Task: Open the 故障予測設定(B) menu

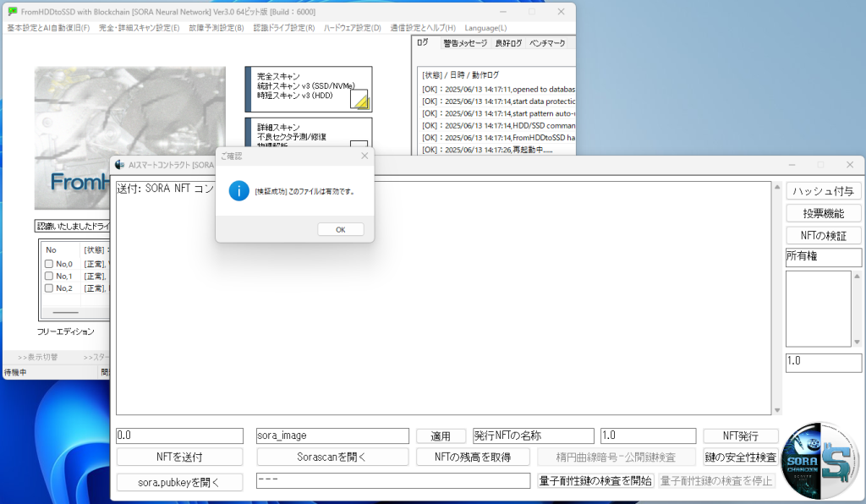Action: 216,28
